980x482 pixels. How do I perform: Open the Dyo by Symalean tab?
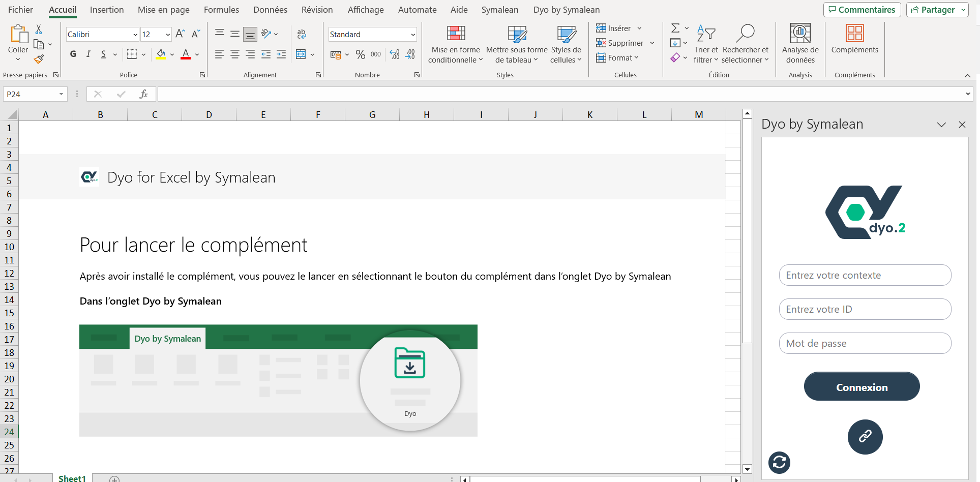click(x=567, y=10)
